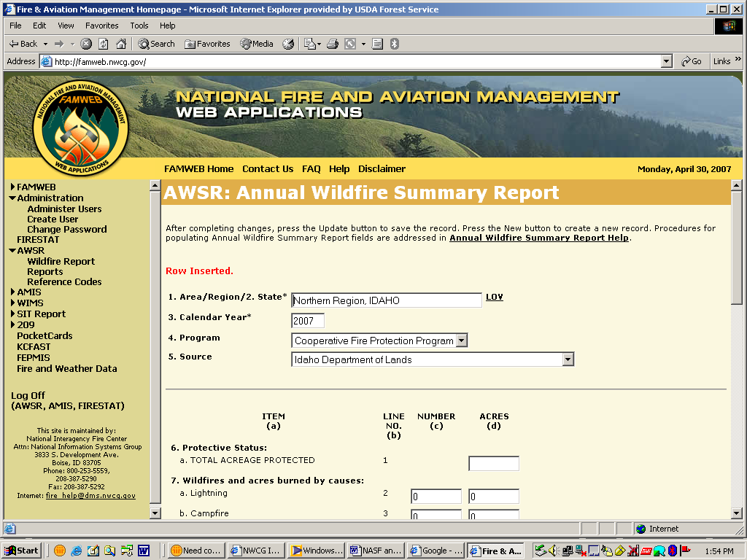Collapse the Administration section in the sidebar
Viewport: 747px width, 560px height.
click(12, 198)
